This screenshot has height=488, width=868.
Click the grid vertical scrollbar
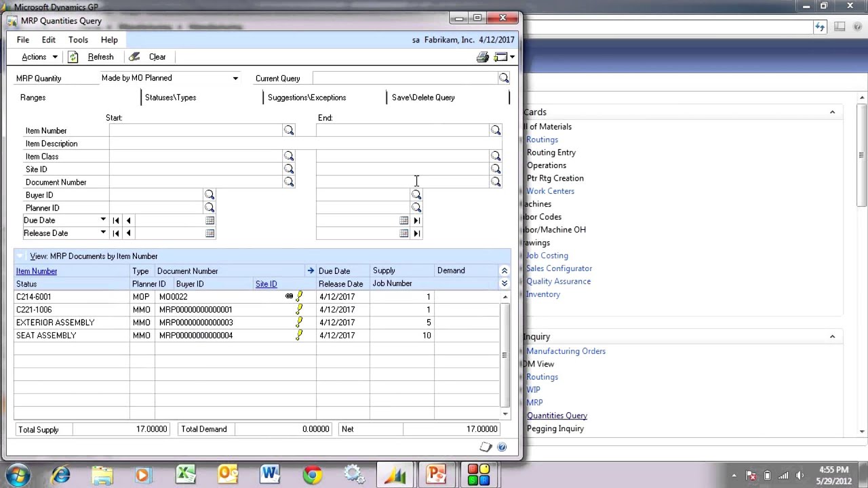(x=505, y=355)
